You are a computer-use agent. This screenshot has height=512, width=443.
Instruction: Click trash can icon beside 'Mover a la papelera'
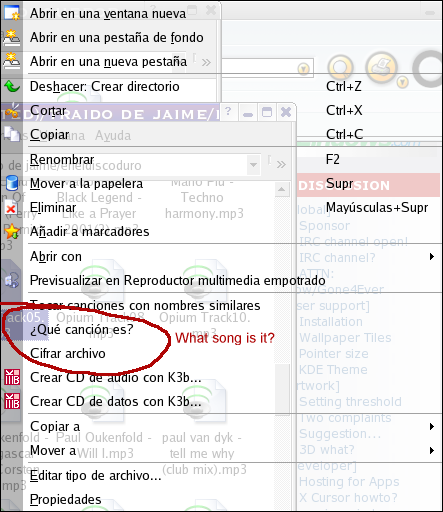point(12,183)
